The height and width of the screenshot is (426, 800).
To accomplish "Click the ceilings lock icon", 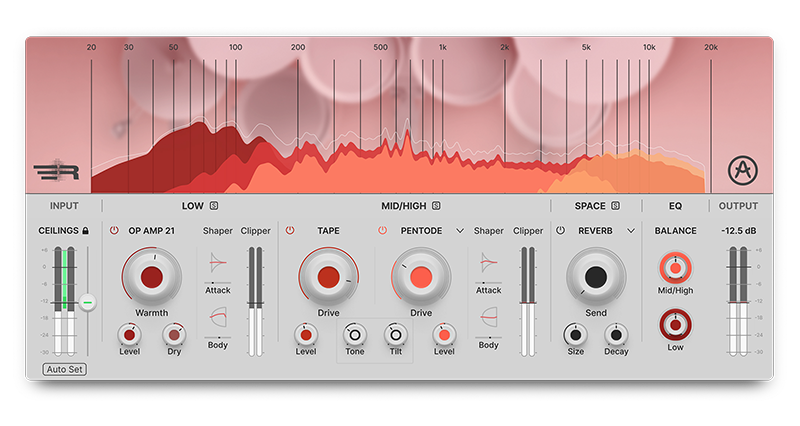I will [x=85, y=231].
